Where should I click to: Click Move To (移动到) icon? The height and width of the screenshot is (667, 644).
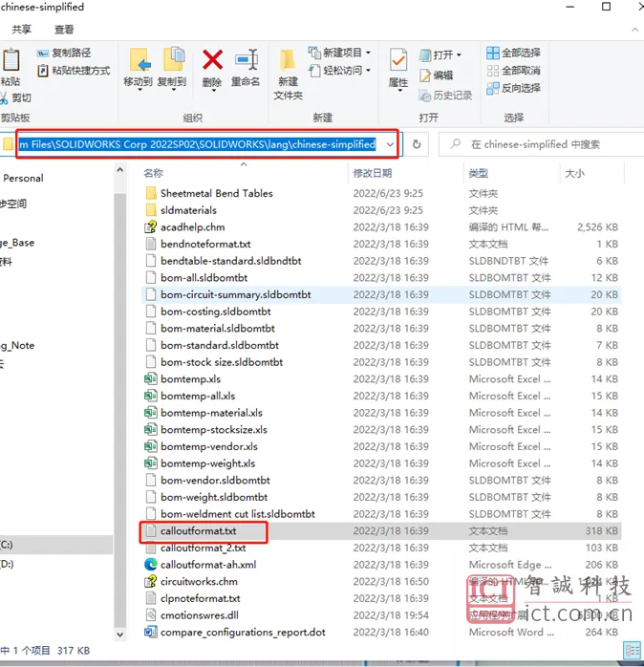click(x=140, y=60)
